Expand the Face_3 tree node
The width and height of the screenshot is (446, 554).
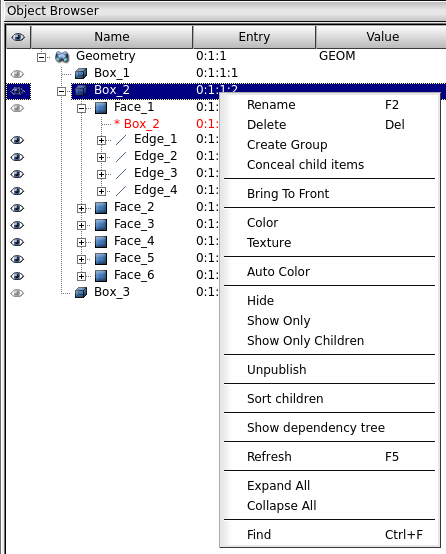81,225
